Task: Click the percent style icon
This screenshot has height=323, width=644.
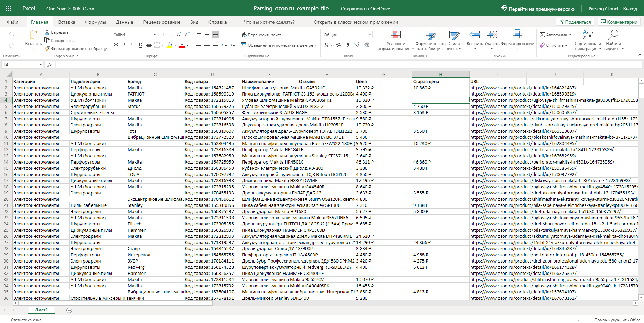Action: tap(339, 45)
